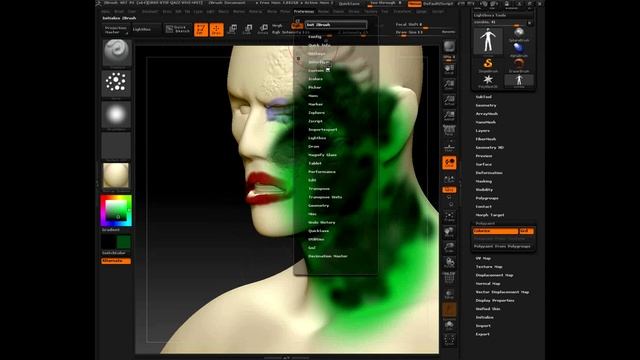The image size is (640, 360).
Task: Expand the Deformation section
Action: (x=489, y=173)
